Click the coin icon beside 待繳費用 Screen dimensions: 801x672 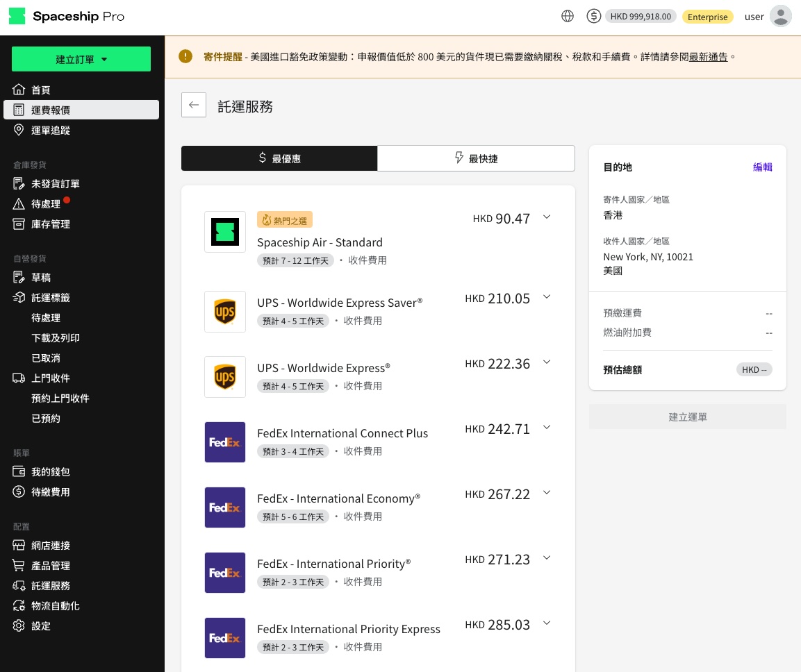pyautogui.click(x=18, y=492)
